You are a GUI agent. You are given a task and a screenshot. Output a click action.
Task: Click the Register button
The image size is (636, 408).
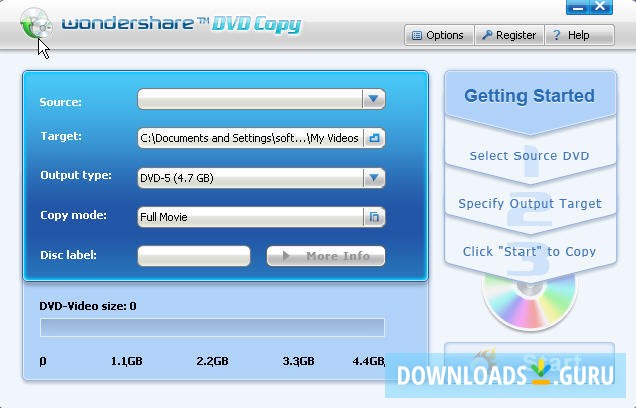[x=509, y=35]
